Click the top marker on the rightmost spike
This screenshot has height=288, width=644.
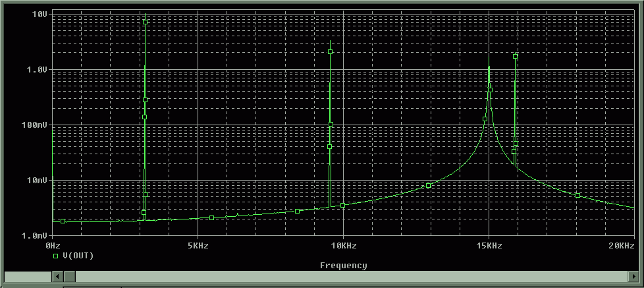coord(515,56)
